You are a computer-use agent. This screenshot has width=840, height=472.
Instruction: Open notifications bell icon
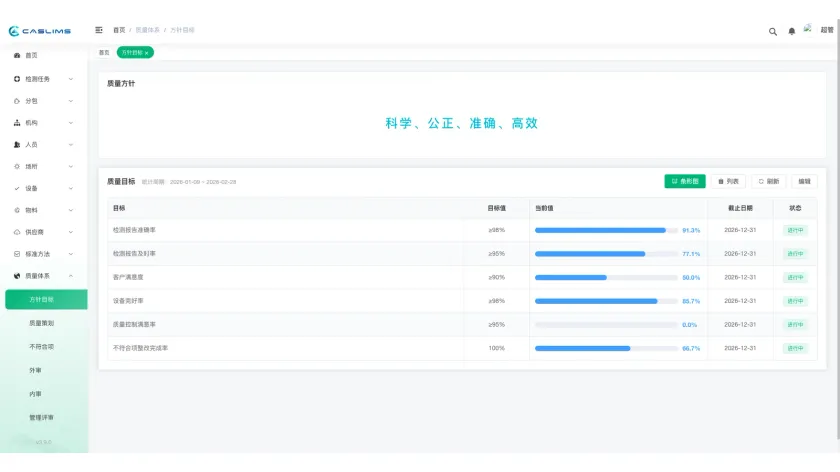tap(791, 32)
